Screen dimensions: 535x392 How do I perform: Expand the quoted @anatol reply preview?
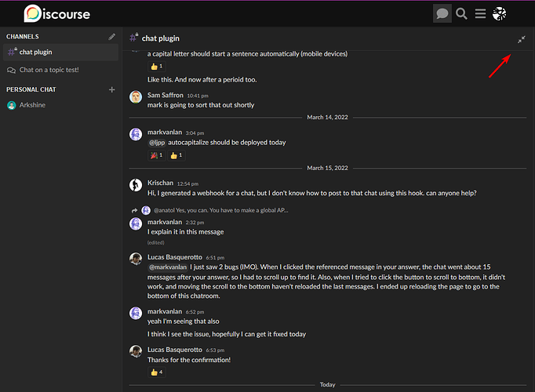[220, 210]
